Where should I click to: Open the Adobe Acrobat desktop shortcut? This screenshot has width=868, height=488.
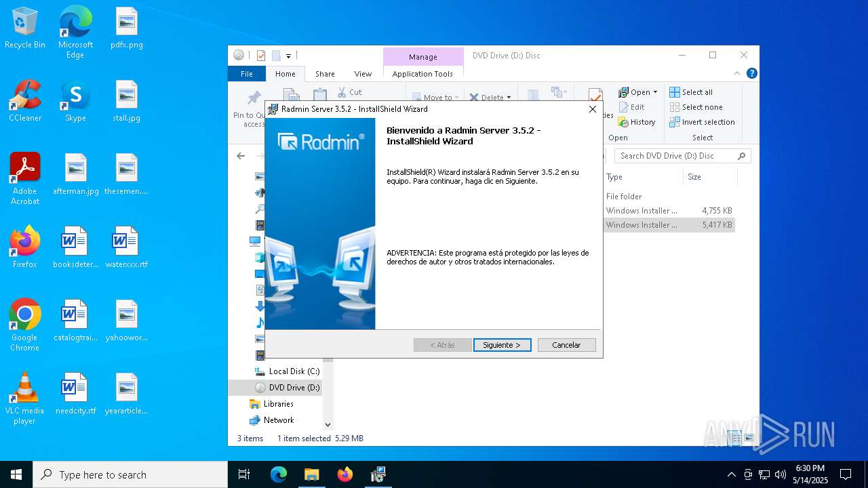(x=25, y=179)
